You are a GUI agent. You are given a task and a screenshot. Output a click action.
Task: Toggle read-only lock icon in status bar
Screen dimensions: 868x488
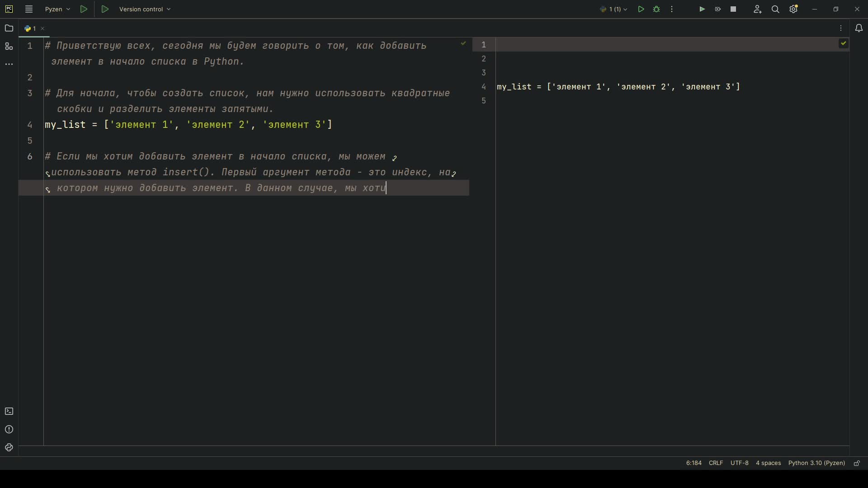pos(857,463)
